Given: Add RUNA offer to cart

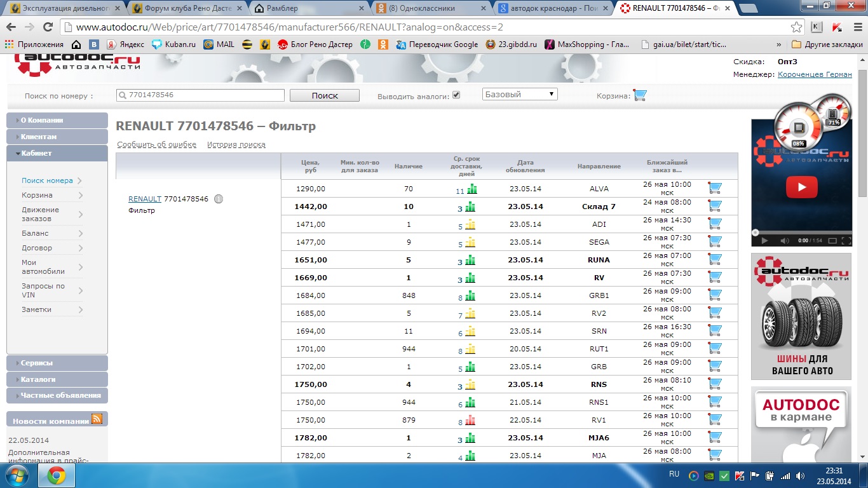Looking at the screenshot, I should [715, 259].
